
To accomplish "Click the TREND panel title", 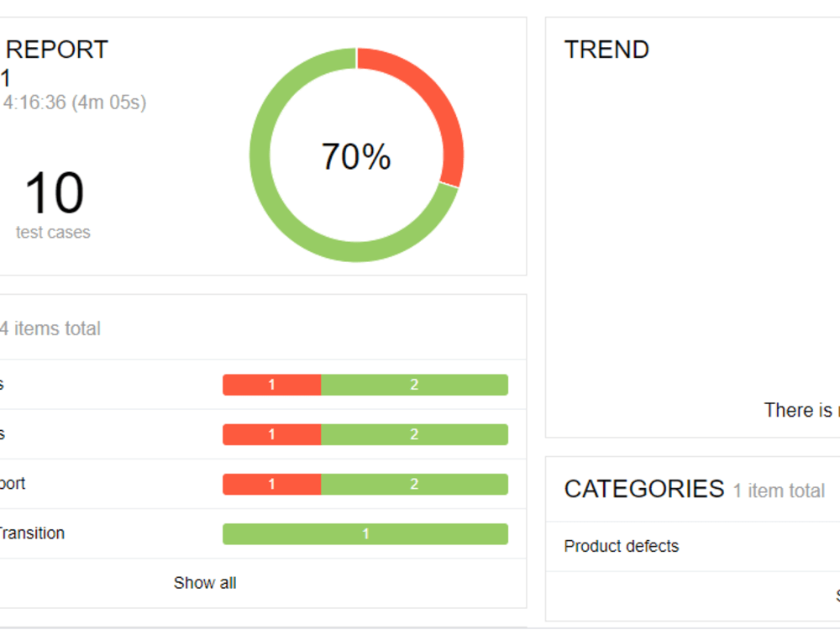I will coord(607,50).
